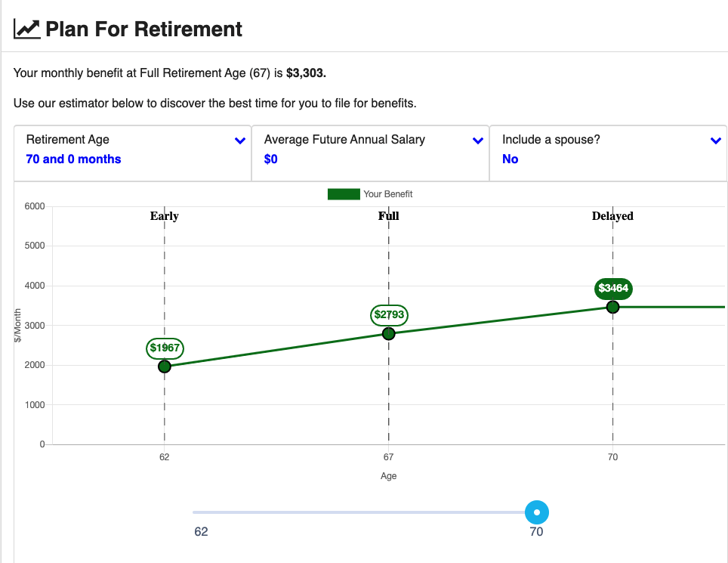Expand the Include a spouse chevron
The width and height of the screenshot is (728, 563).
pyautogui.click(x=715, y=141)
